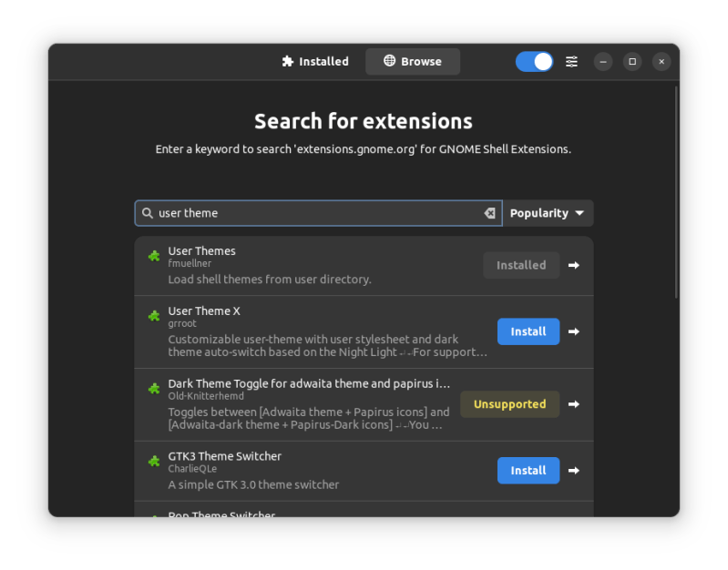Open details arrow for User Theme X
Image resolution: width=728 pixels, height=570 pixels.
[574, 331]
